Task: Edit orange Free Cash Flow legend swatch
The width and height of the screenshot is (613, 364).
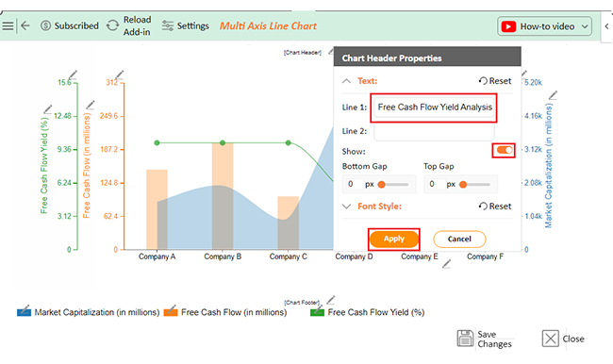Action: (x=171, y=311)
